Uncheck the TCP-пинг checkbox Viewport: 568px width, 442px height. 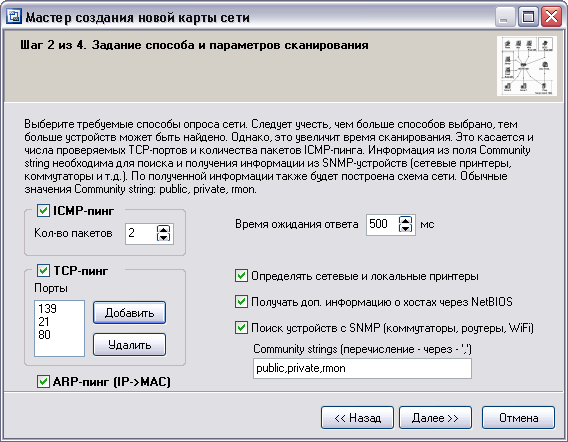[x=43, y=270]
